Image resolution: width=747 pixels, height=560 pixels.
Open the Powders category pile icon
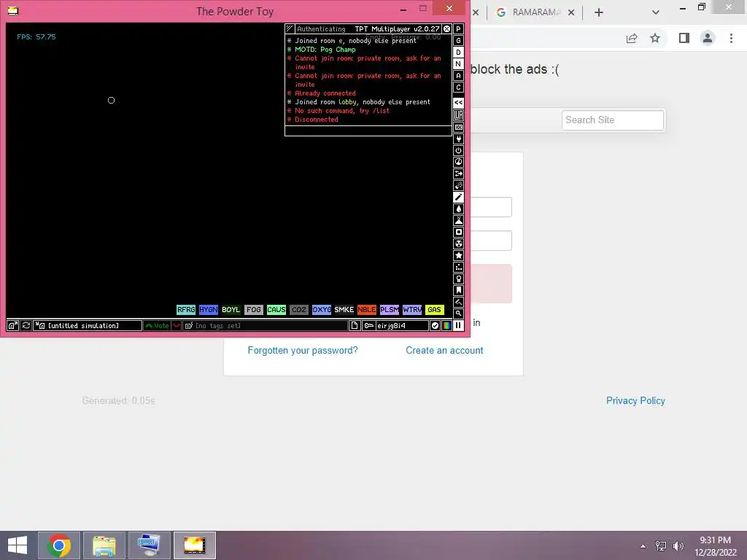click(458, 220)
